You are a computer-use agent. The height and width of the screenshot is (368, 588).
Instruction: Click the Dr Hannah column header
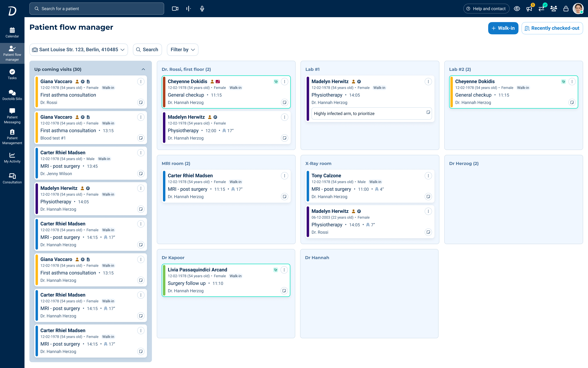coord(317,257)
